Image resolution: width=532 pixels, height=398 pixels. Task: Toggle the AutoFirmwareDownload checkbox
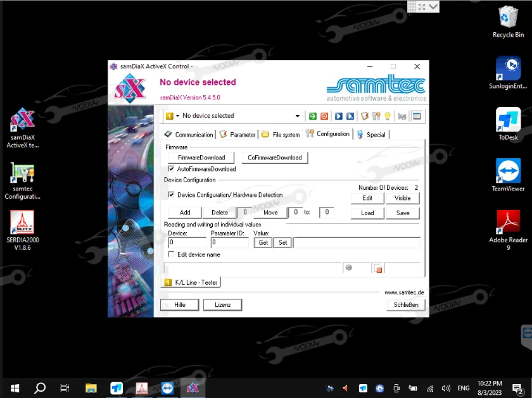pos(172,168)
